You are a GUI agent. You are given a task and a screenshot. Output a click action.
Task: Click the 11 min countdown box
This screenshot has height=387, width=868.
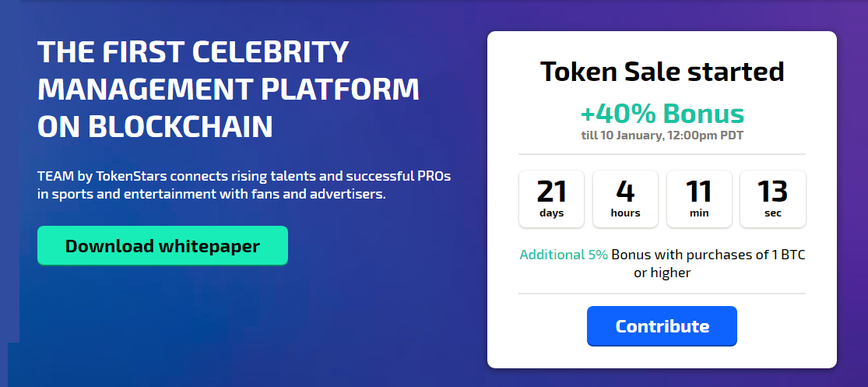[698, 199]
